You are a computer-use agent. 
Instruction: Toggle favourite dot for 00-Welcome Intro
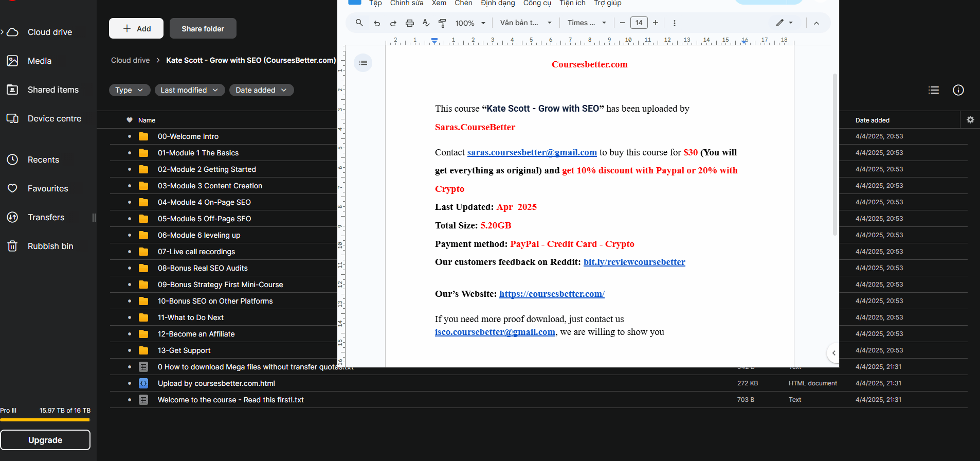tap(130, 136)
